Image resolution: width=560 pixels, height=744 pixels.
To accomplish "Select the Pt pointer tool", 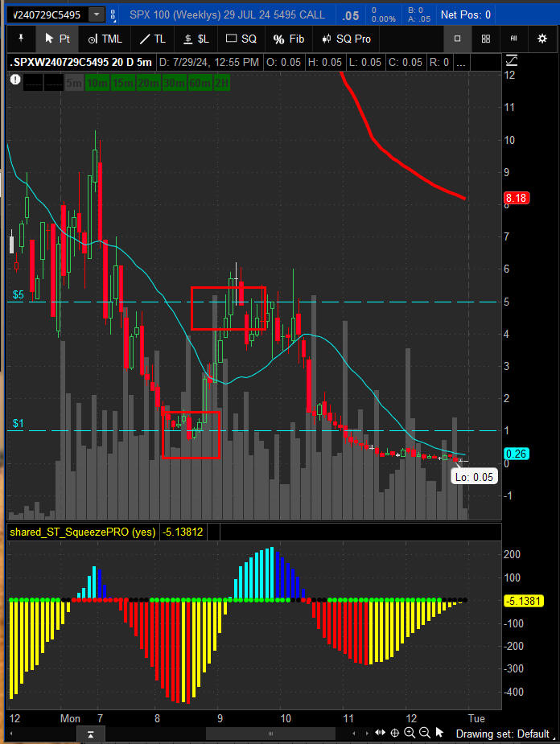I will (x=57, y=39).
